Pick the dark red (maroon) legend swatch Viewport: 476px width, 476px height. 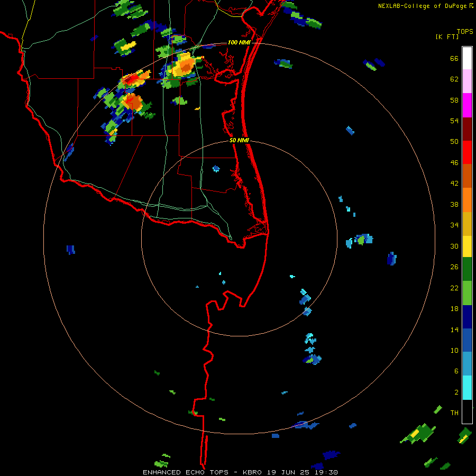click(467, 129)
